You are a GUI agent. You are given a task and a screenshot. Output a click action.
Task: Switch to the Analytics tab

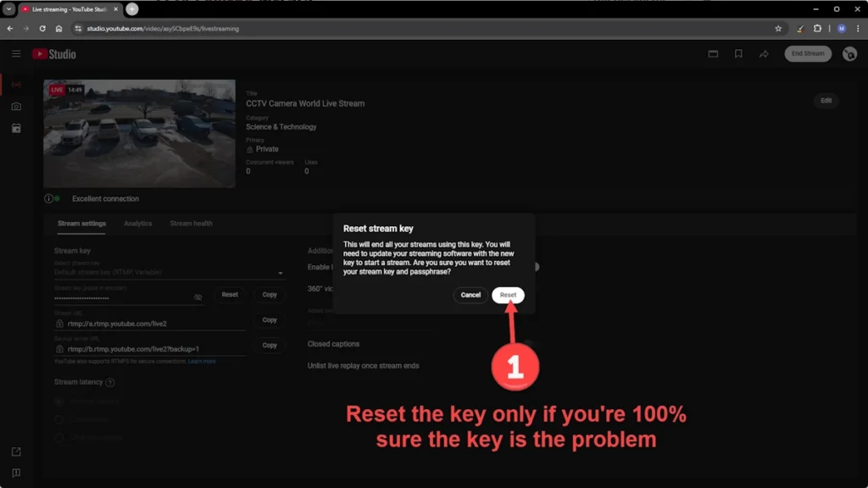click(137, 224)
